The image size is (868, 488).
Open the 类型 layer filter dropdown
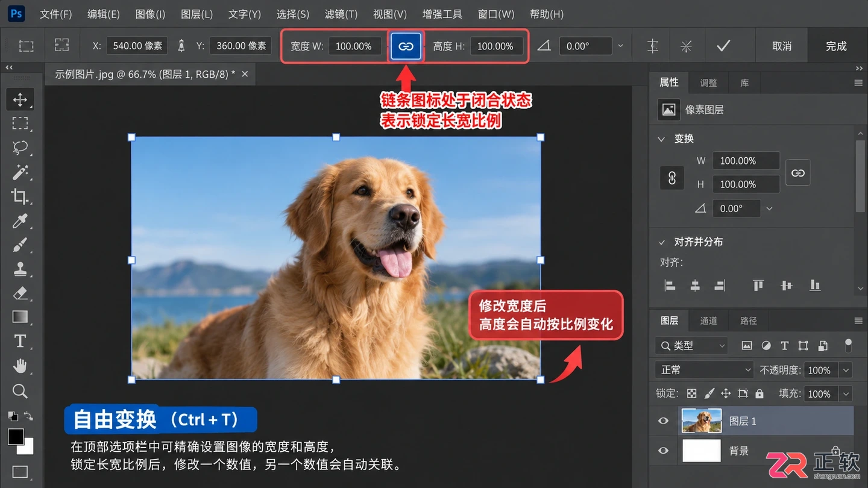[691, 346]
